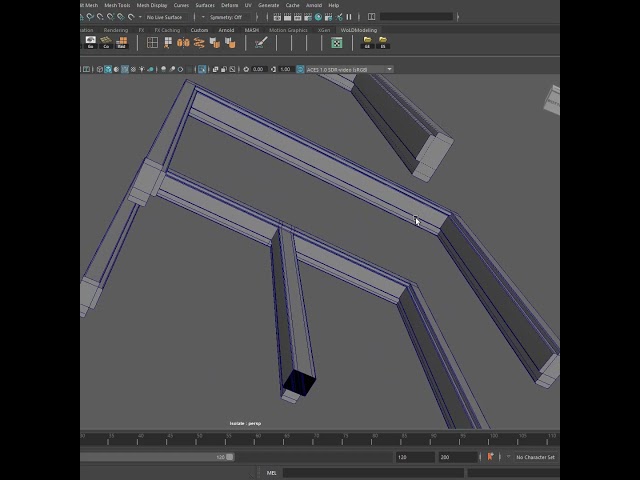The width and height of the screenshot is (640, 480).
Task: Click the No Live Surface field
Action: click(x=167, y=17)
